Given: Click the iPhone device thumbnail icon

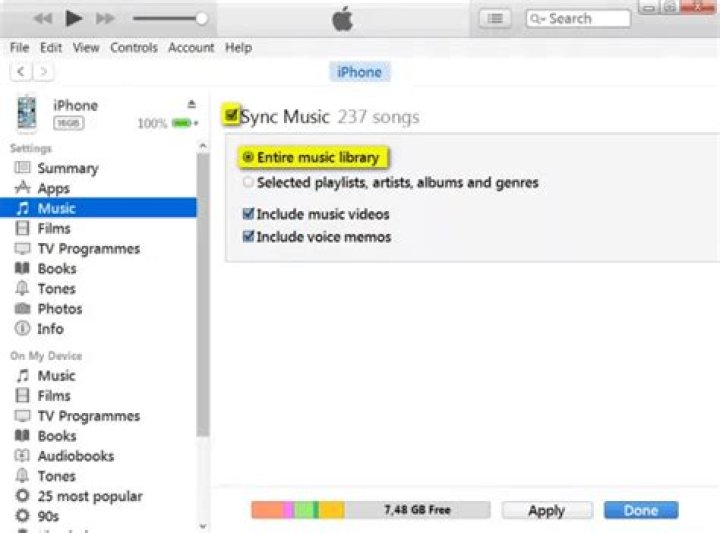Looking at the screenshot, I should point(27,113).
